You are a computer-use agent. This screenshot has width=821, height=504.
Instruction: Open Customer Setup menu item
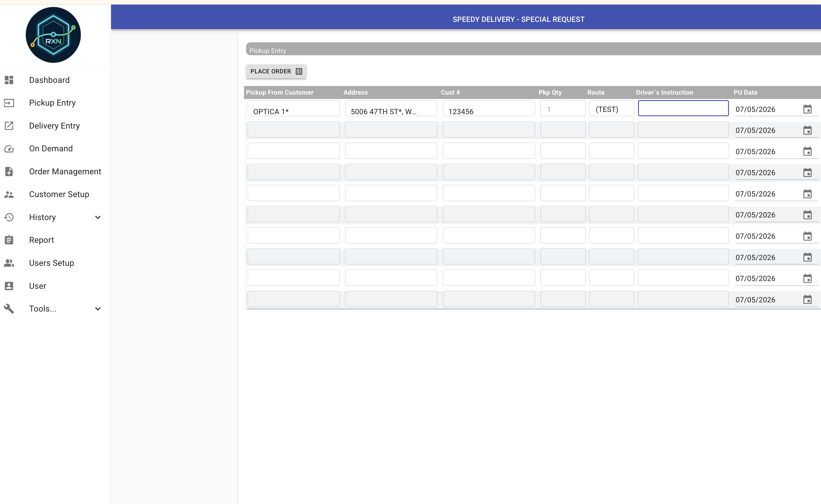59,194
